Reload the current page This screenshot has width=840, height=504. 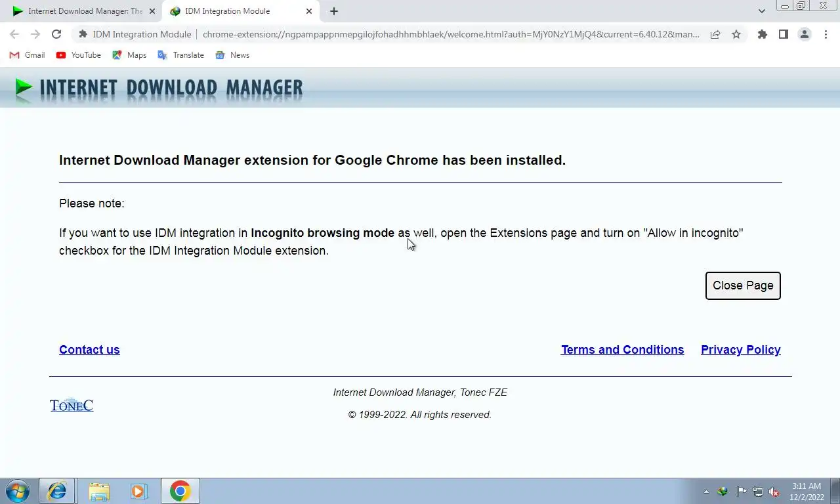(x=56, y=34)
